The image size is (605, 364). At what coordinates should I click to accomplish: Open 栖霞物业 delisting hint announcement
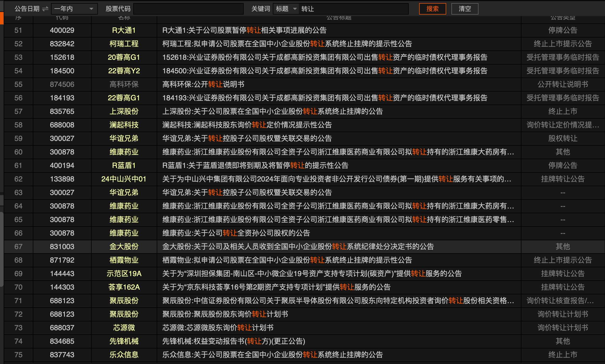click(287, 260)
